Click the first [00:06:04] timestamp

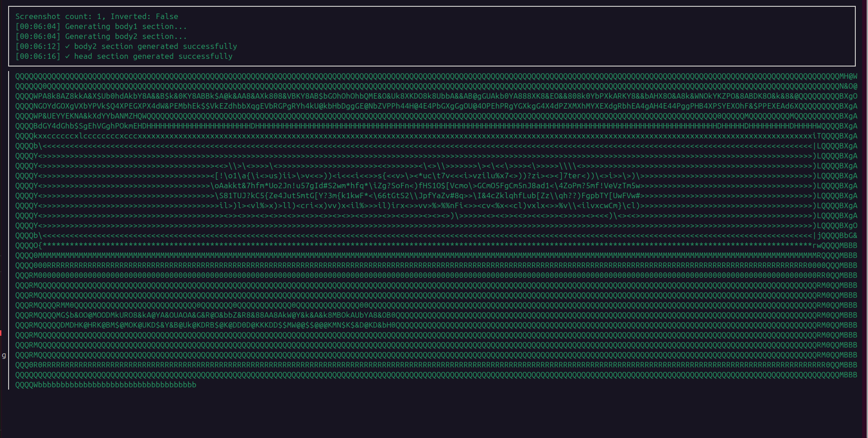click(x=38, y=26)
